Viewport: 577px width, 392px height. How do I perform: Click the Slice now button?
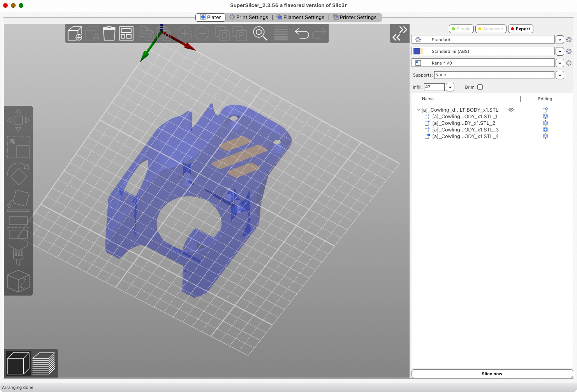coord(492,374)
